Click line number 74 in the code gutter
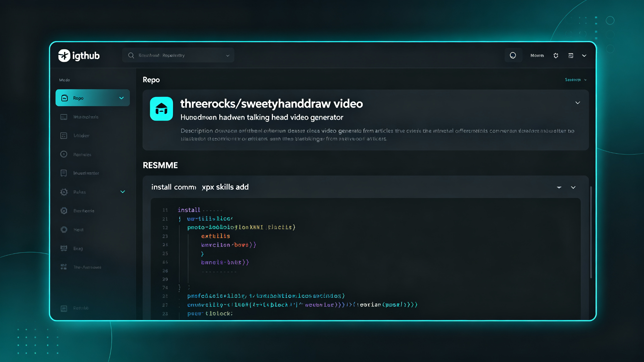Image resolution: width=644 pixels, height=362 pixels. 165,288
